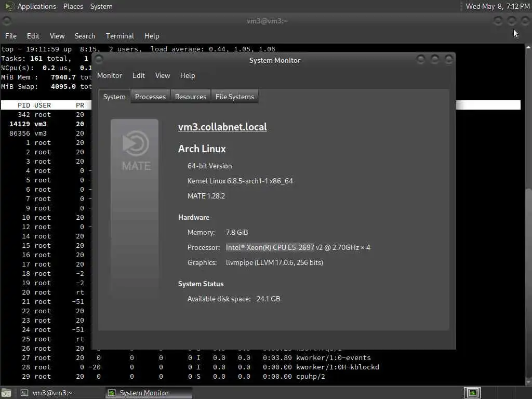The image size is (532, 399).
Task: Open the Terminal menu in terminal window
Action: (120, 36)
